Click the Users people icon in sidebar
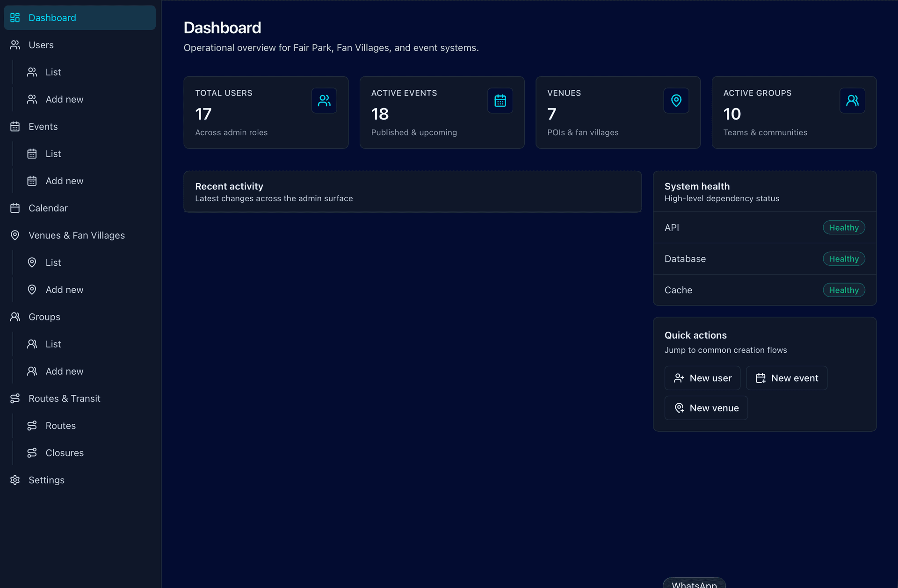This screenshot has height=588, width=898. click(15, 45)
